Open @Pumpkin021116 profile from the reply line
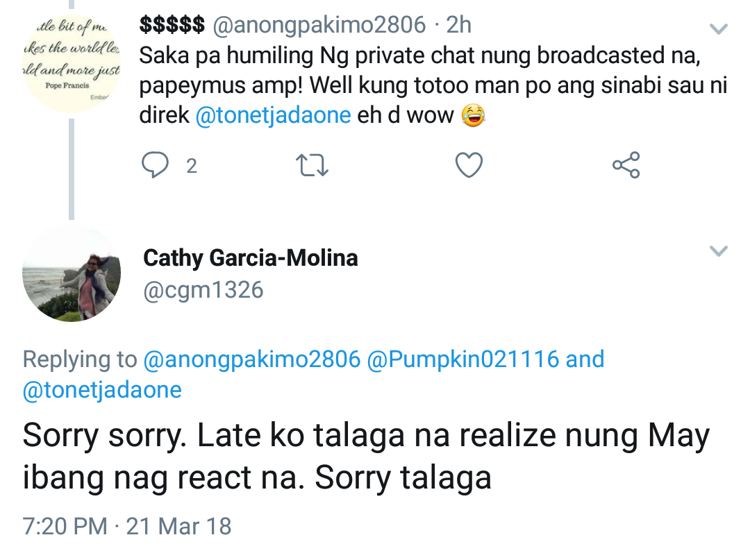This screenshot has width=750, height=560. [462, 359]
